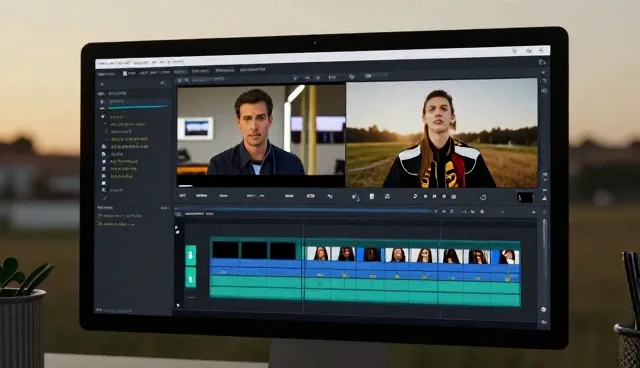Click the bottom-most icon on the right edge strip
Screen dimensions: 640x368
[x=544, y=322]
